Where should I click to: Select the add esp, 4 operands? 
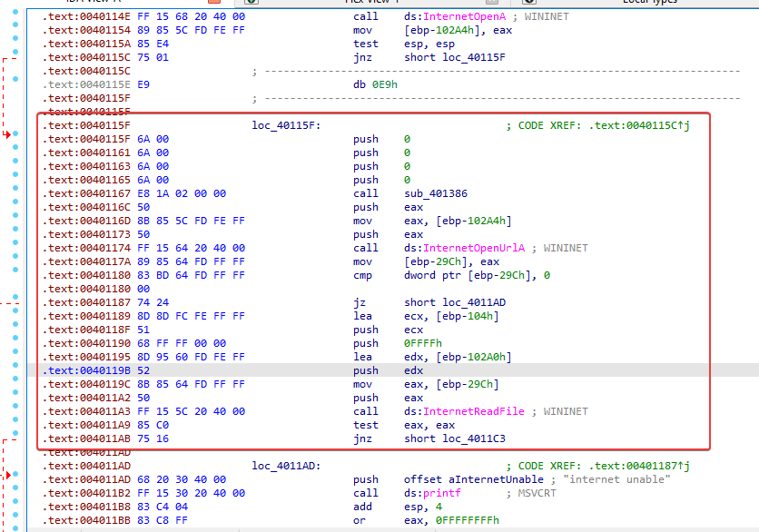tap(423, 507)
